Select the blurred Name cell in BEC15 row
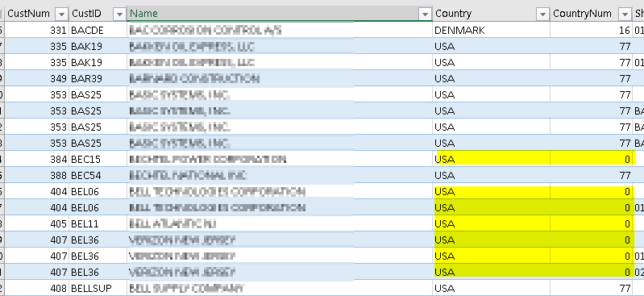The height and width of the screenshot is (296, 644). click(280, 159)
